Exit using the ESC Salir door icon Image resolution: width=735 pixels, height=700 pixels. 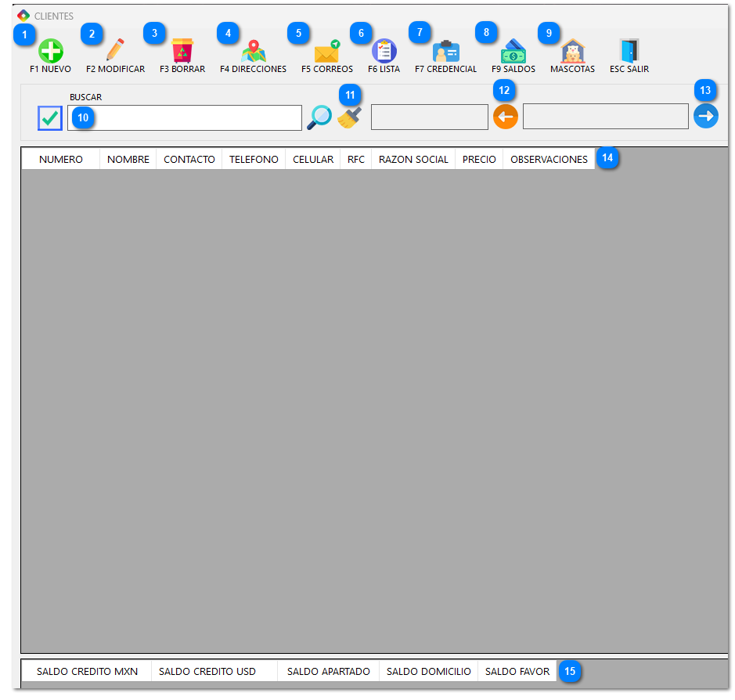(629, 52)
